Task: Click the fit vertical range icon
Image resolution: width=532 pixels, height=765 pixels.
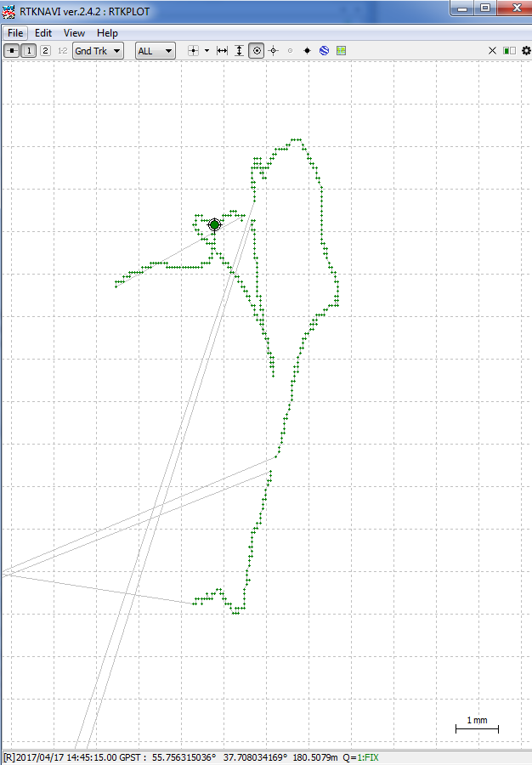Action: pyautogui.click(x=239, y=51)
